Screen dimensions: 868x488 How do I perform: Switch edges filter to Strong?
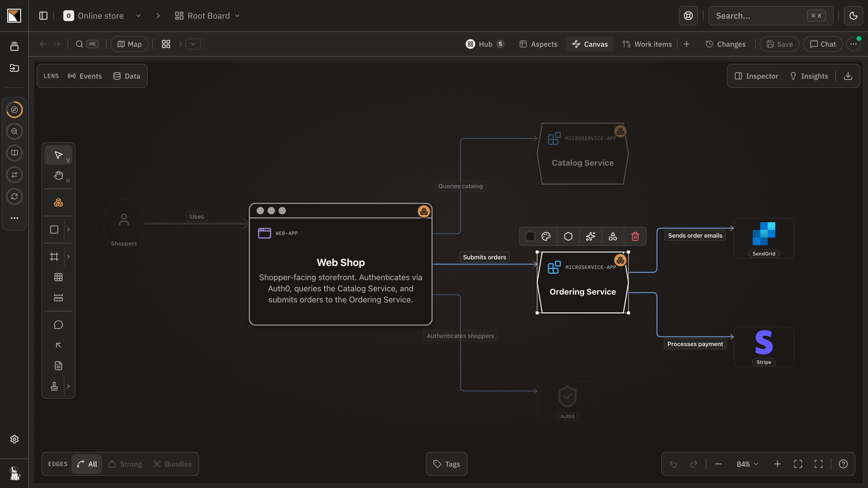[x=125, y=464]
